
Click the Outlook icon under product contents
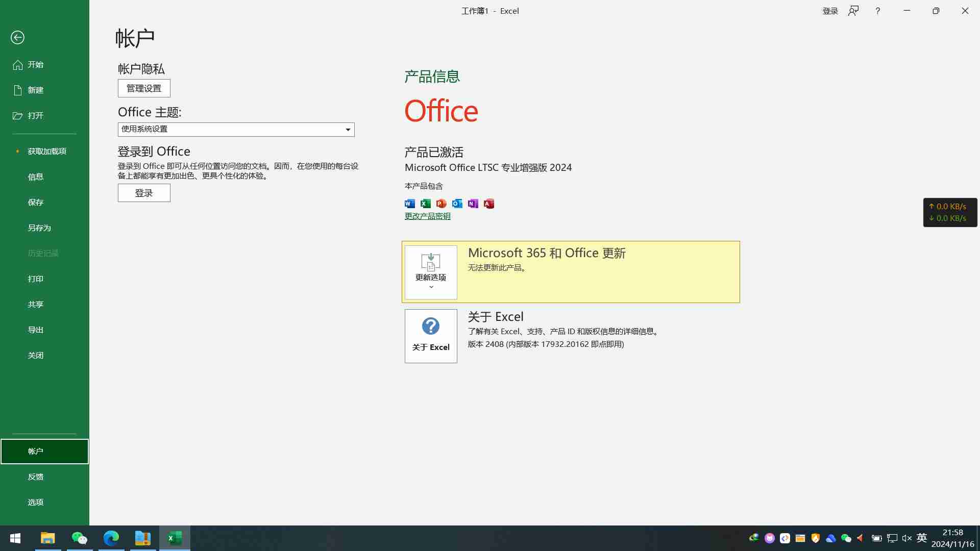coord(457,204)
